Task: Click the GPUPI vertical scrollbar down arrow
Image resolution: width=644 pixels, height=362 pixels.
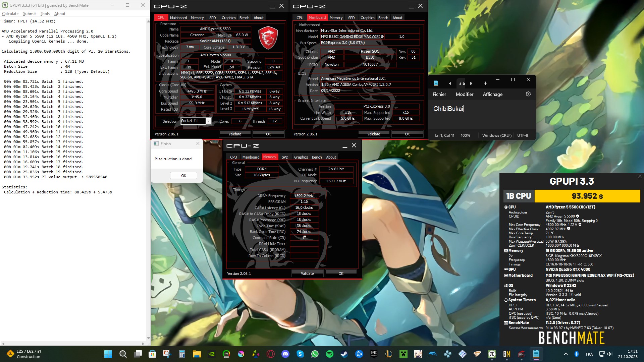Action: (x=148, y=338)
